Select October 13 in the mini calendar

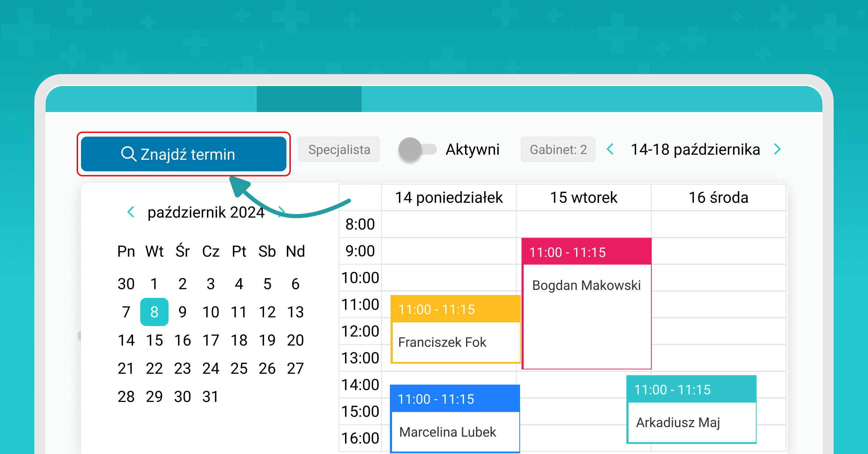point(295,312)
